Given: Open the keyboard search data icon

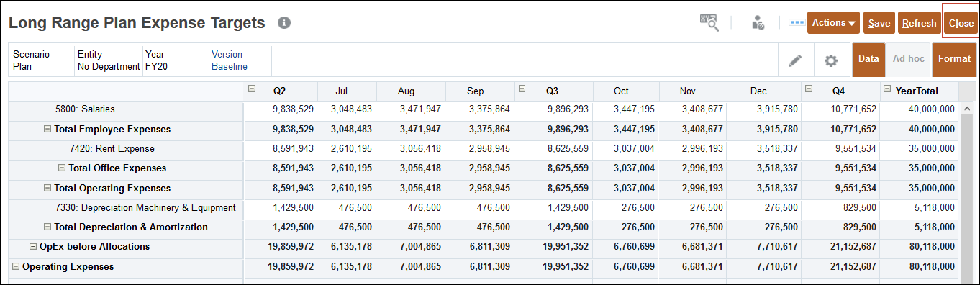Looking at the screenshot, I should point(709,22).
